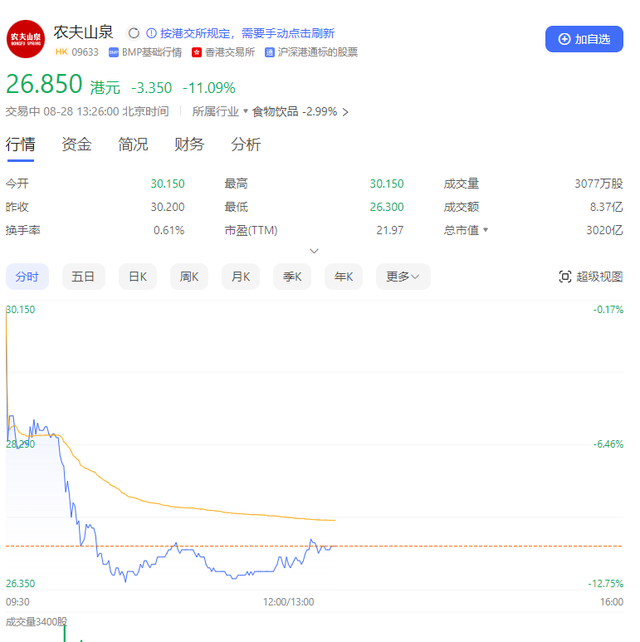Viewport: 640px width, 642px height.
Task: Click trading time 08-28 13:26:00 text
Action: coord(81,111)
